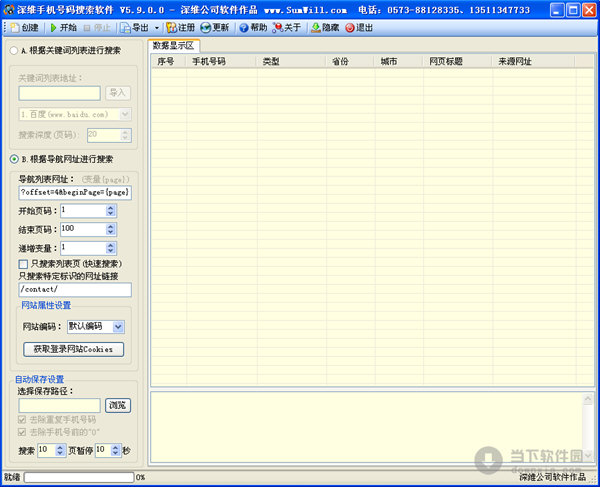This screenshot has height=487, width=600.
Task: Click the keyword list path input field
Action: click(x=60, y=93)
